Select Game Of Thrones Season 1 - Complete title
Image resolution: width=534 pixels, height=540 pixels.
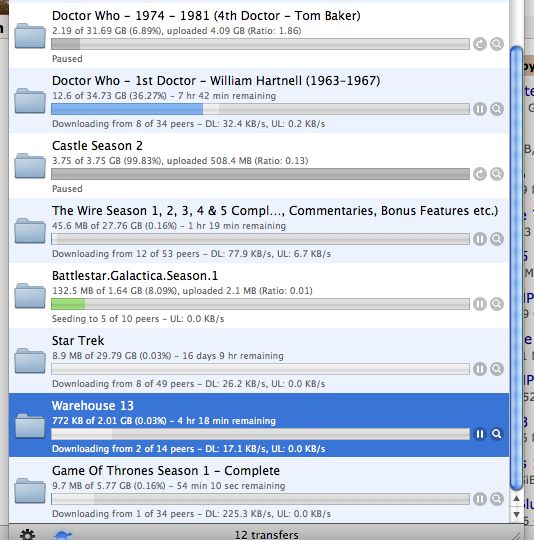click(166, 471)
